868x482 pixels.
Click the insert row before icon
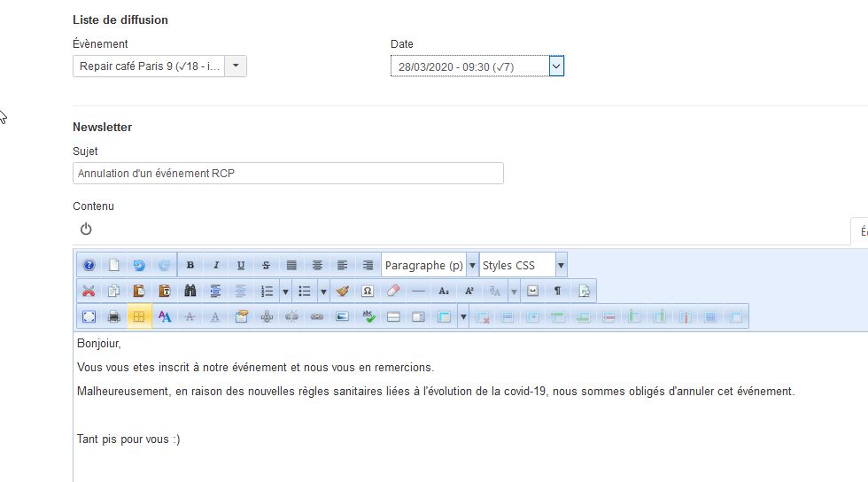[558, 317]
